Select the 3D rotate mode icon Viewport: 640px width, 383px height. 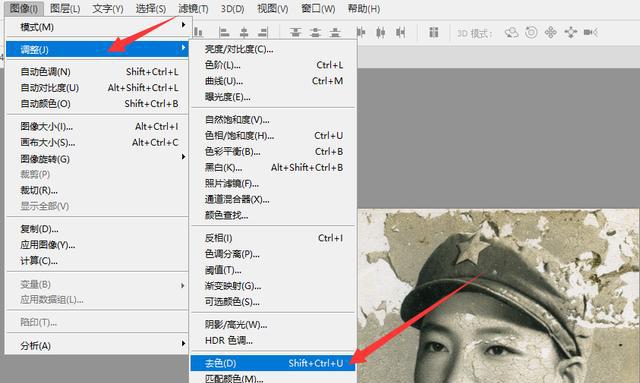tap(511, 32)
